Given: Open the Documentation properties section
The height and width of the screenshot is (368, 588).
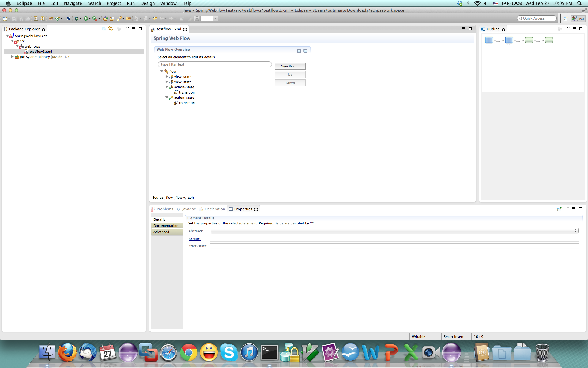Looking at the screenshot, I should coord(167,226).
